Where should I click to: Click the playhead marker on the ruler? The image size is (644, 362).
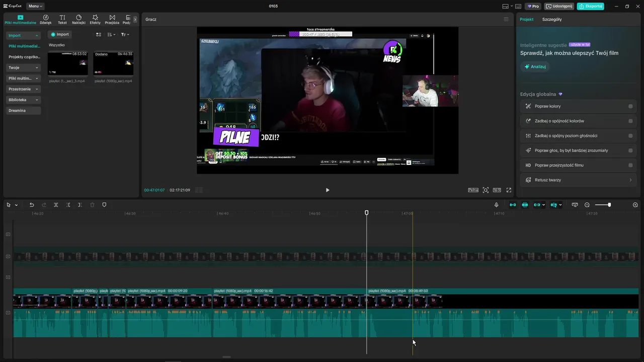click(366, 213)
